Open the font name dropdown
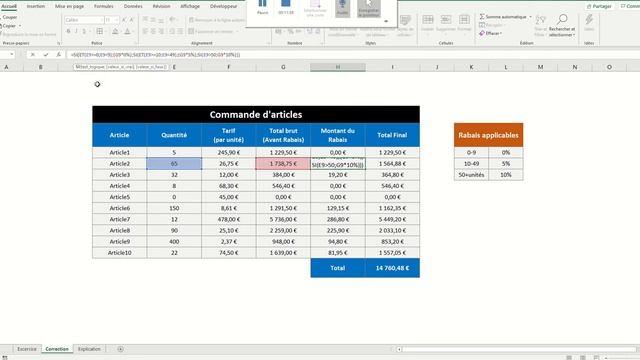Viewport: 640px width, 360px height. tap(101, 20)
